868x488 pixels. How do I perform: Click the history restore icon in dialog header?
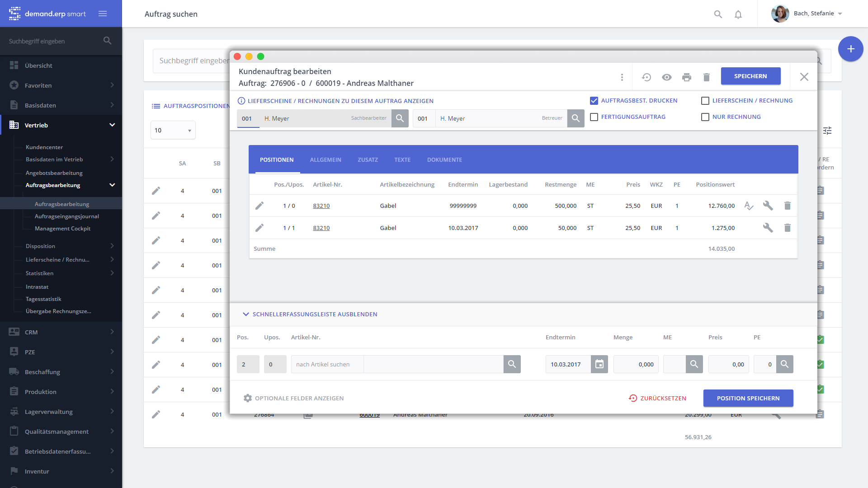click(x=646, y=77)
